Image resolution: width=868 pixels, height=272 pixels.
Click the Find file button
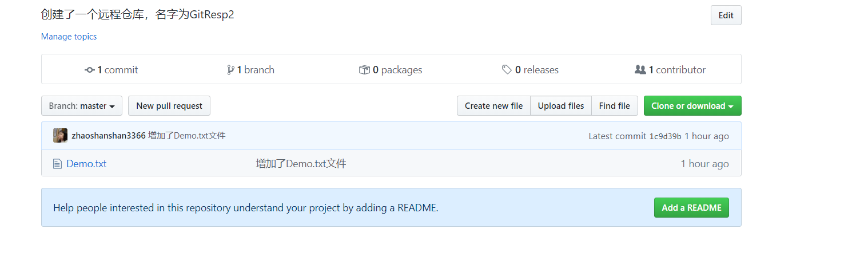tap(614, 106)
